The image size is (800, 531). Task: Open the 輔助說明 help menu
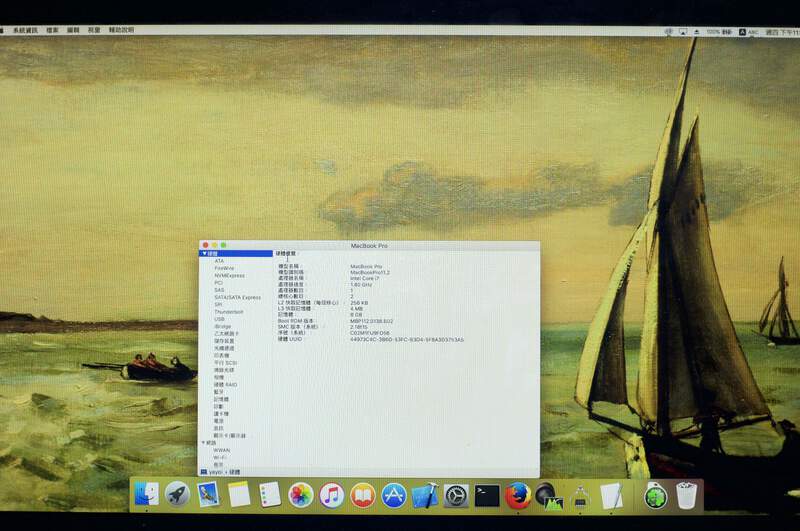[121, 31]
